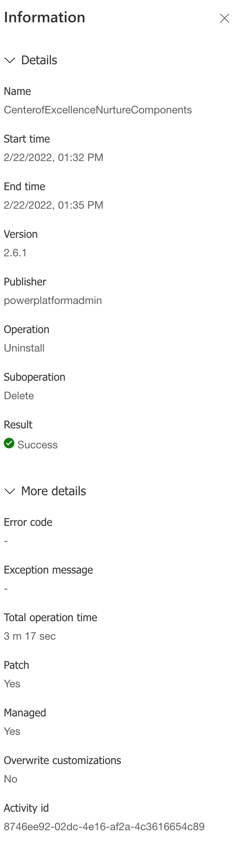
Task: Toggle the Details disclosure open or closed
Action: (9, 60)
